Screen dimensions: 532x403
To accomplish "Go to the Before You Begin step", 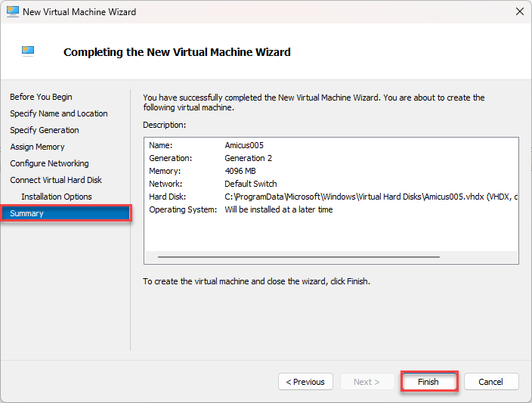I will click(x=41, y=97).
